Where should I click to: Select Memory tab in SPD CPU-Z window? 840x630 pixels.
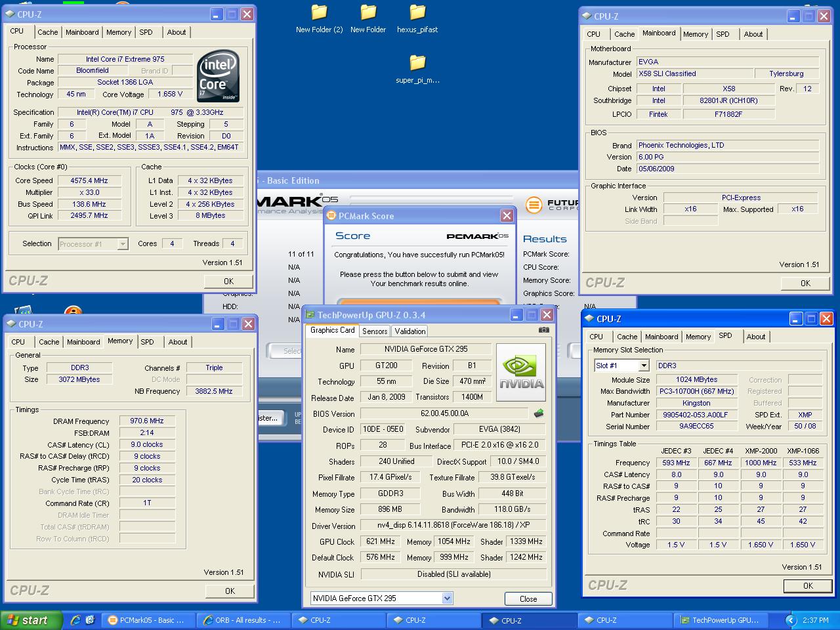click(698, 337)
